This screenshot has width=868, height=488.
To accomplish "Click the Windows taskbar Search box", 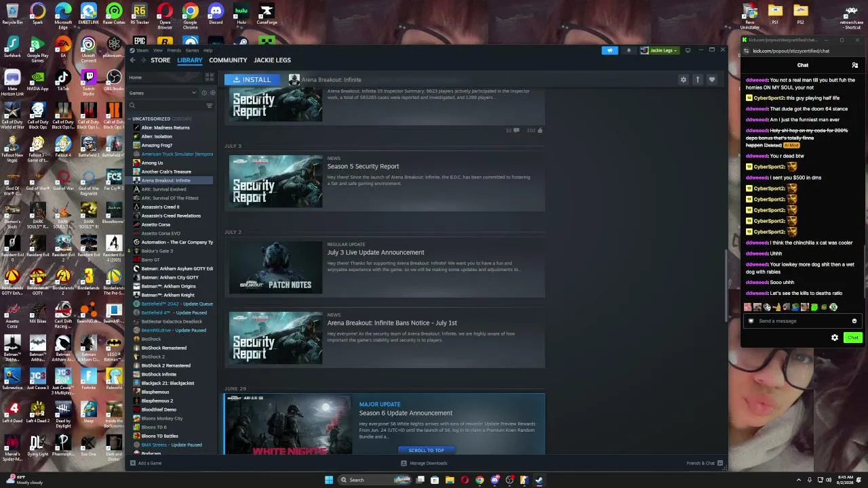I will tap(374, 480).
